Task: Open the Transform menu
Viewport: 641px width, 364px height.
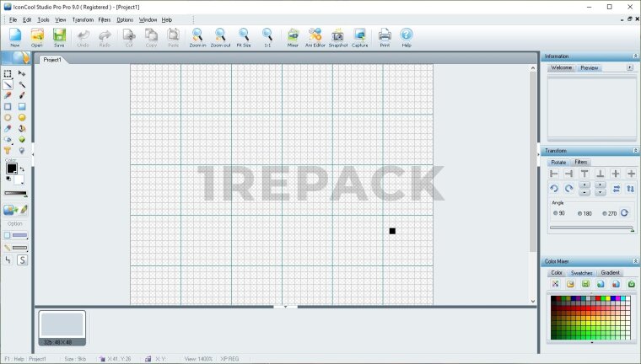Action: pyautogui.click(x=83, y=19)
